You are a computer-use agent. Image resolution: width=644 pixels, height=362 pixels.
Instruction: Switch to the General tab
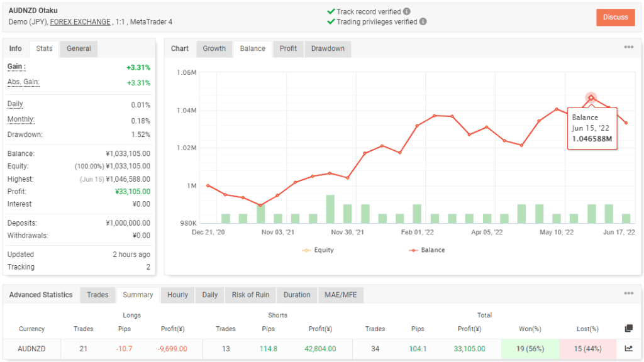pyautogui.click(x=78, y=48)
